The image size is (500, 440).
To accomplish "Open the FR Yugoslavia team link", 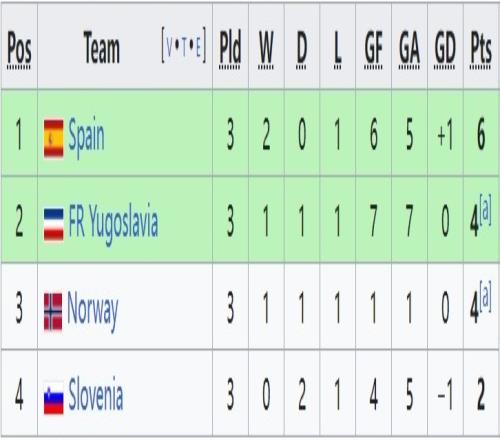I will coord(113,223).
